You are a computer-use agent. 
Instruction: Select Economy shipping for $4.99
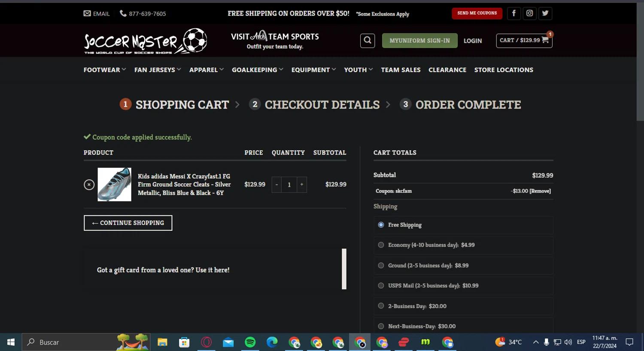point(381,245)
